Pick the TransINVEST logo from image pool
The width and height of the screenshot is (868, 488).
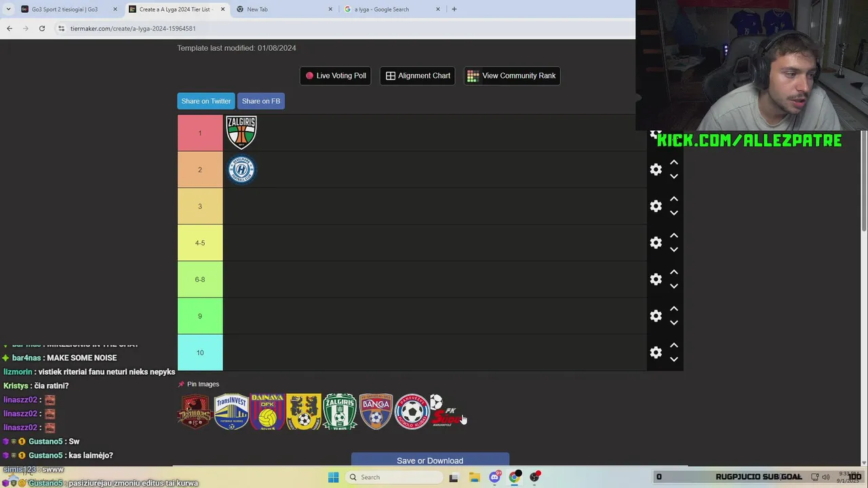click(231, 411)
